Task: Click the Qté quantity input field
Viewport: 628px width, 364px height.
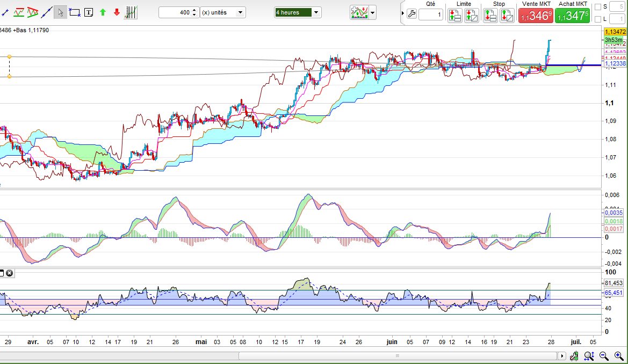Action: [431, 15]
